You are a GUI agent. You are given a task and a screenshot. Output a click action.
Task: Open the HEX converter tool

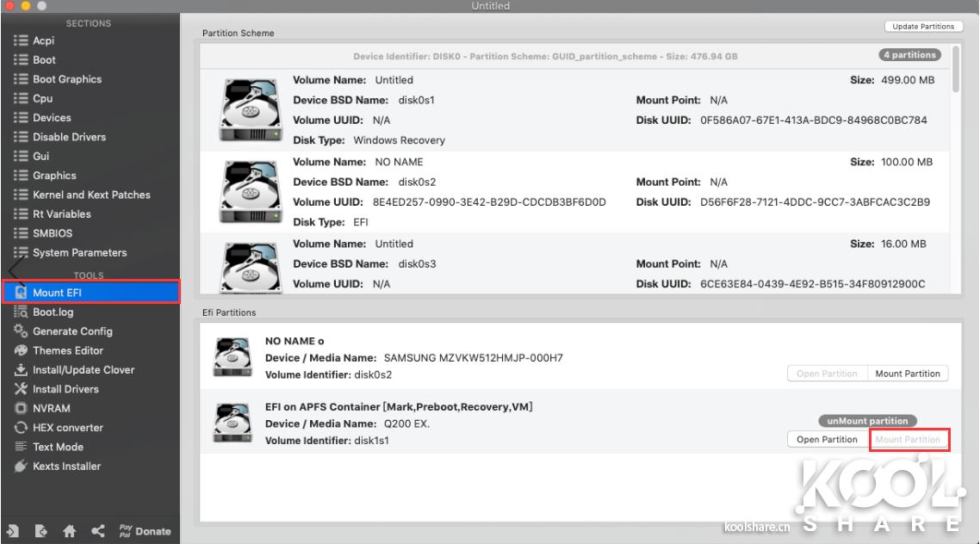(x=67, y=428)
